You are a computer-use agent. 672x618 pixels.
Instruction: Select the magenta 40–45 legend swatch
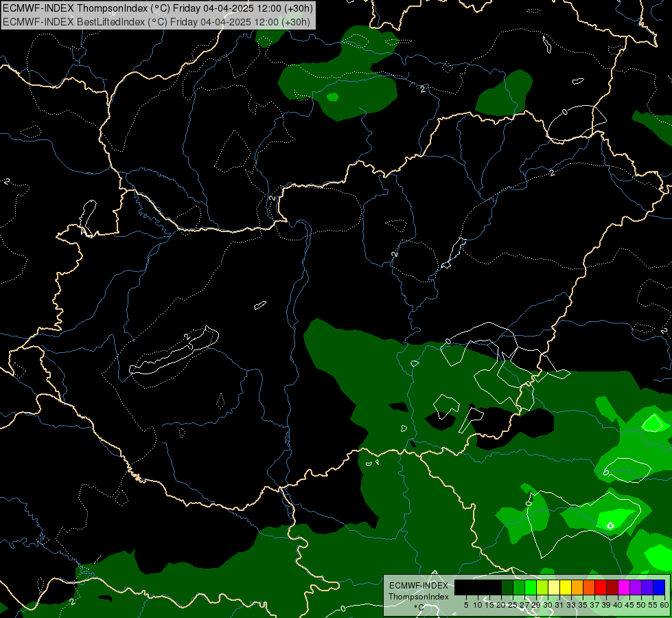(x=624, y=587)
